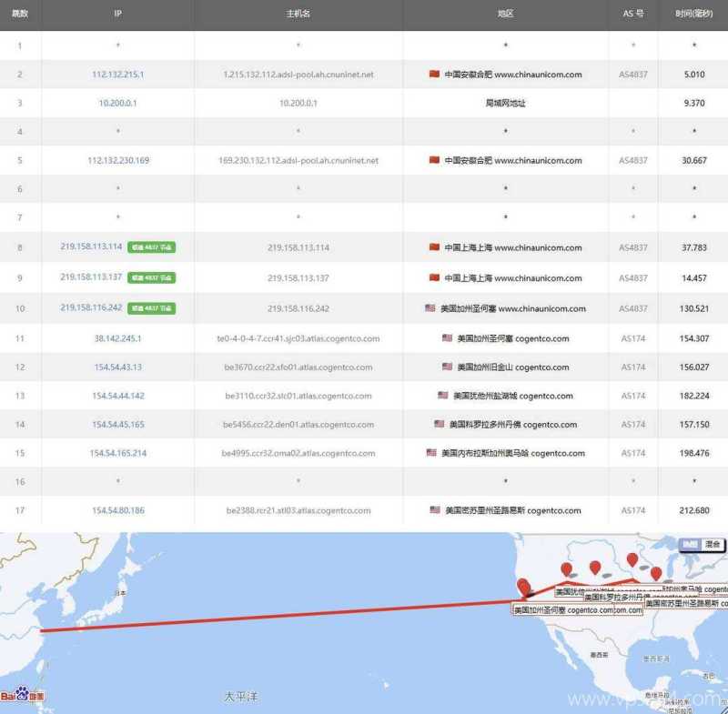This screenshot has width=728, height=714.
Task: Click the US flag in hop 10 row
Action: pyautogui.click(x=430, y=308)
